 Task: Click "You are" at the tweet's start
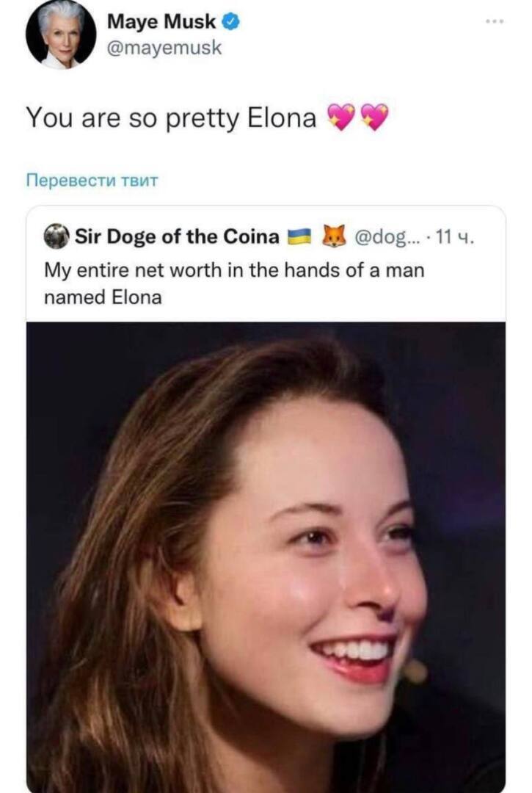[60, 117]
